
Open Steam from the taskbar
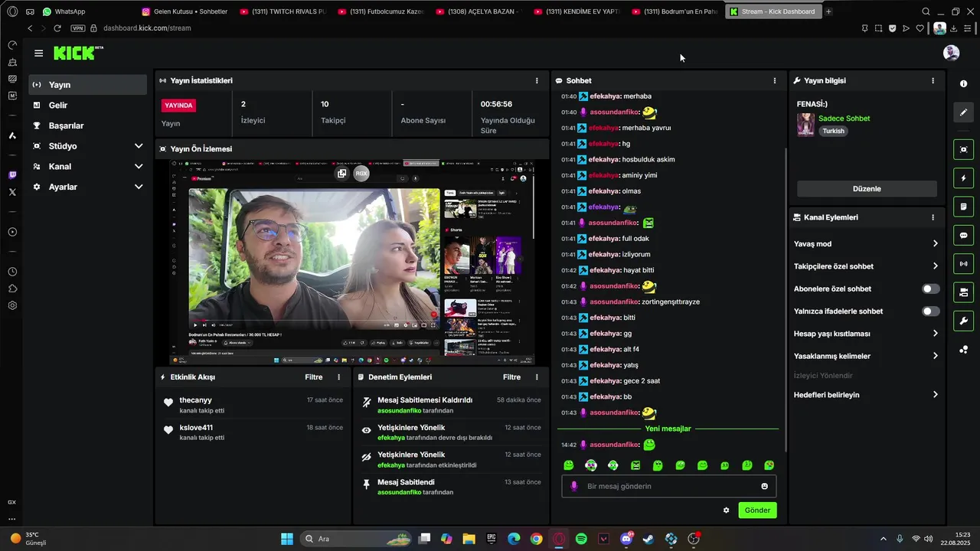pyautogui.click(x=648, y=539)
